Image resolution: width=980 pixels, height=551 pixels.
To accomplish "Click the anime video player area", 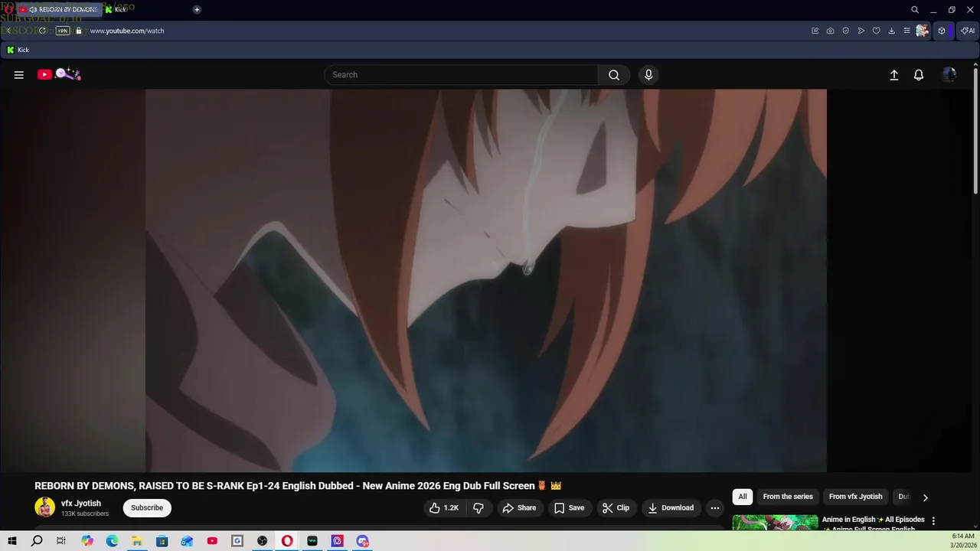I will (486, 280).
